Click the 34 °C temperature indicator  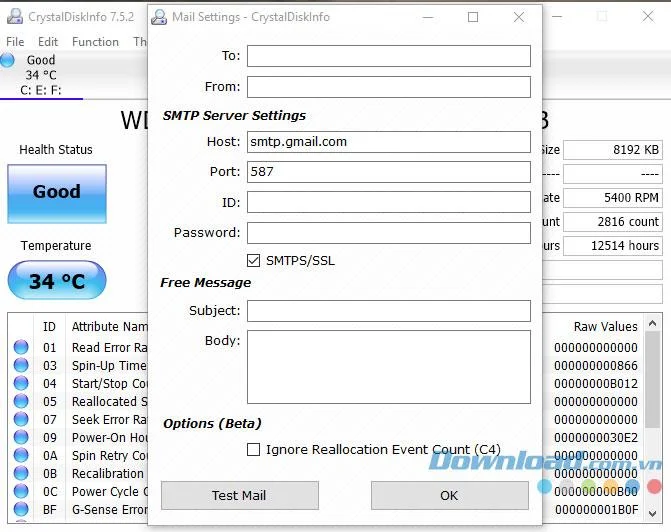[x=57, y=280]
